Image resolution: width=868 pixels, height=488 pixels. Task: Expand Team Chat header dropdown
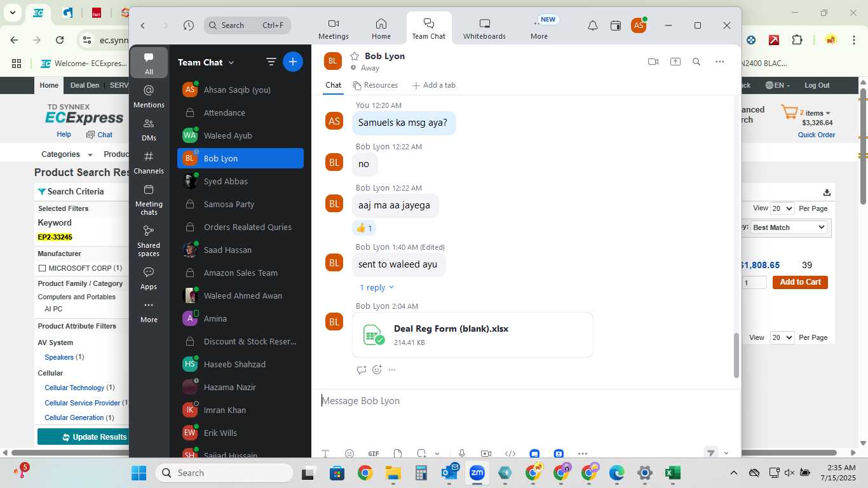click(x=231, y=62)
